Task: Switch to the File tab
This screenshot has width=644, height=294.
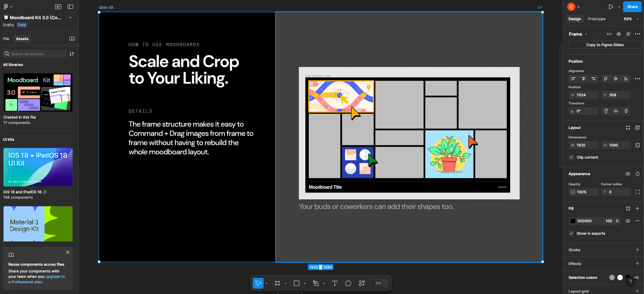Action: [x=6, y=39]
